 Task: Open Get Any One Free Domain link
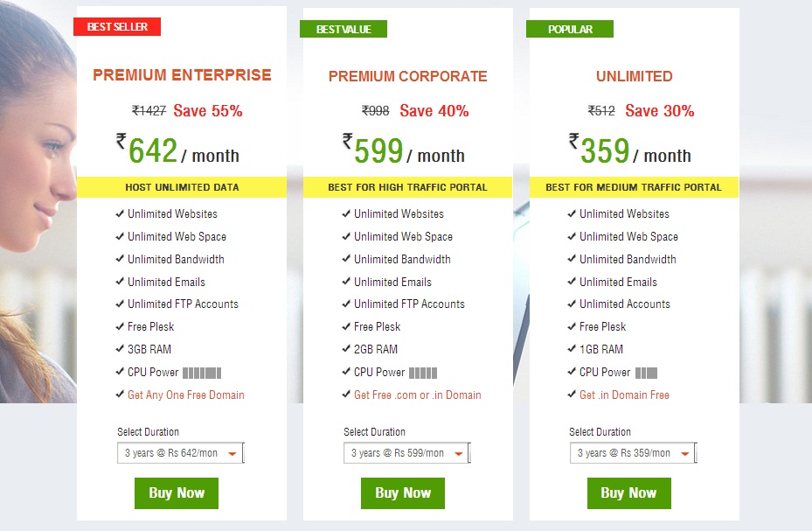click(186, 395)
